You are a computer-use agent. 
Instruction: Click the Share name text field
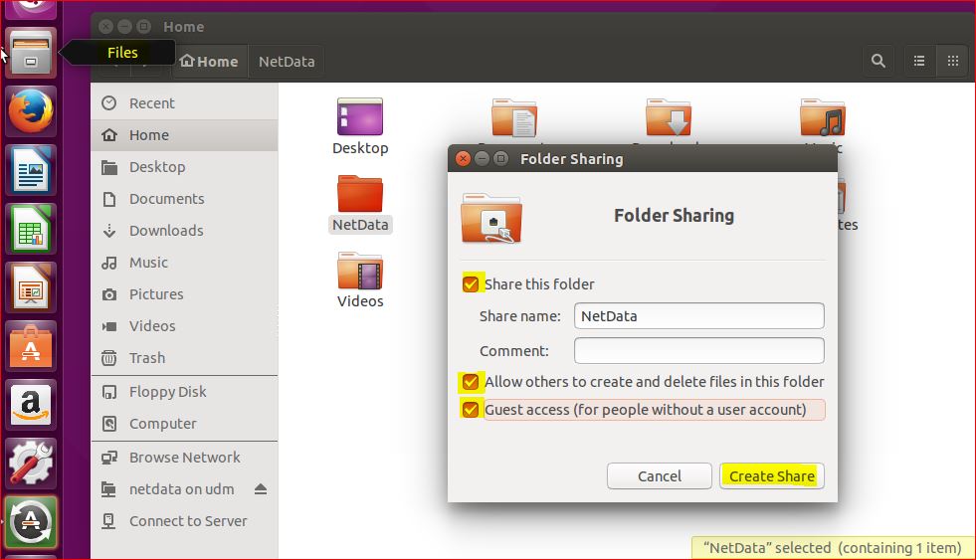coord(698,316)
